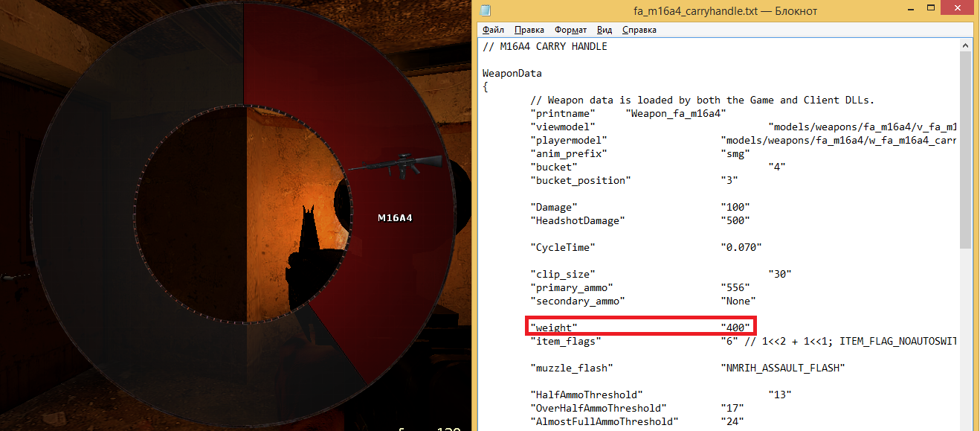Viewport: 980px width, 431px height.
Task: Click the "HeadshotDamage" key text
Action: click(578, 220)
